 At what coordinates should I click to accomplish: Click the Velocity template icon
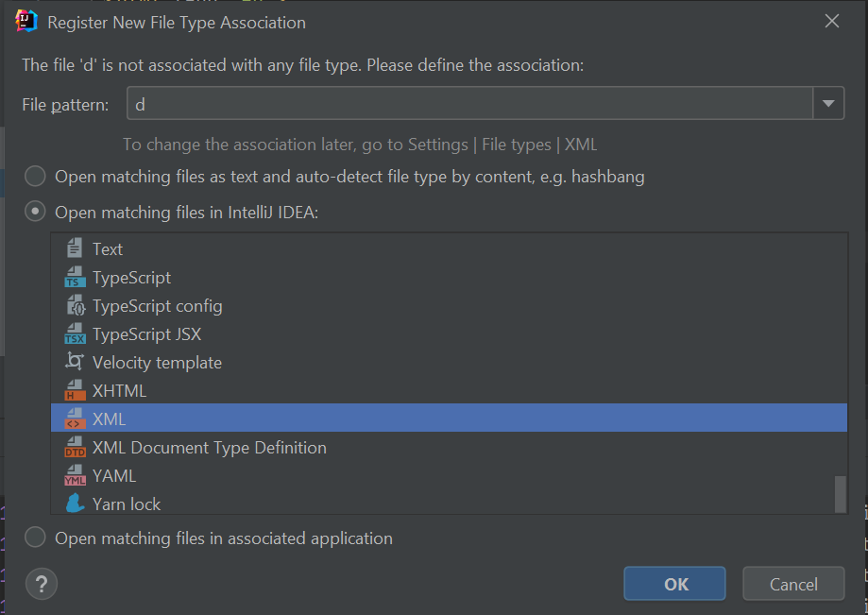[x=75, y=362]
